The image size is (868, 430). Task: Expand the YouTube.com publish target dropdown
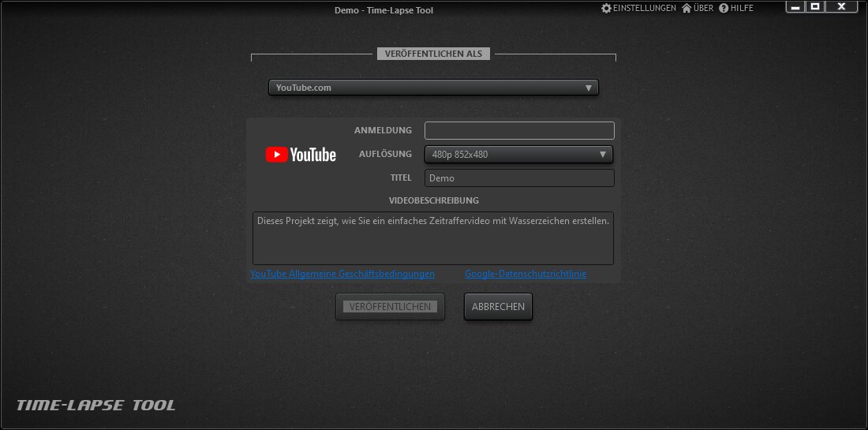(433, 88)
